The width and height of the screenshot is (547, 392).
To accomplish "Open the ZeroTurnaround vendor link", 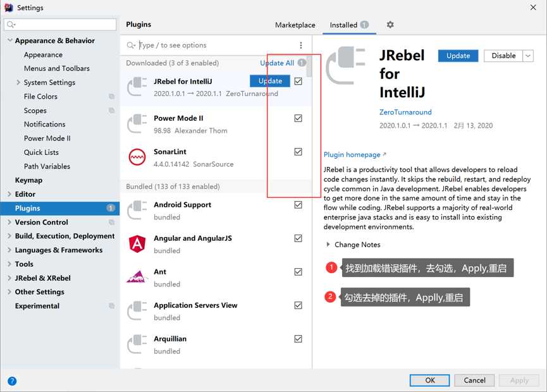I will (405, 112).
